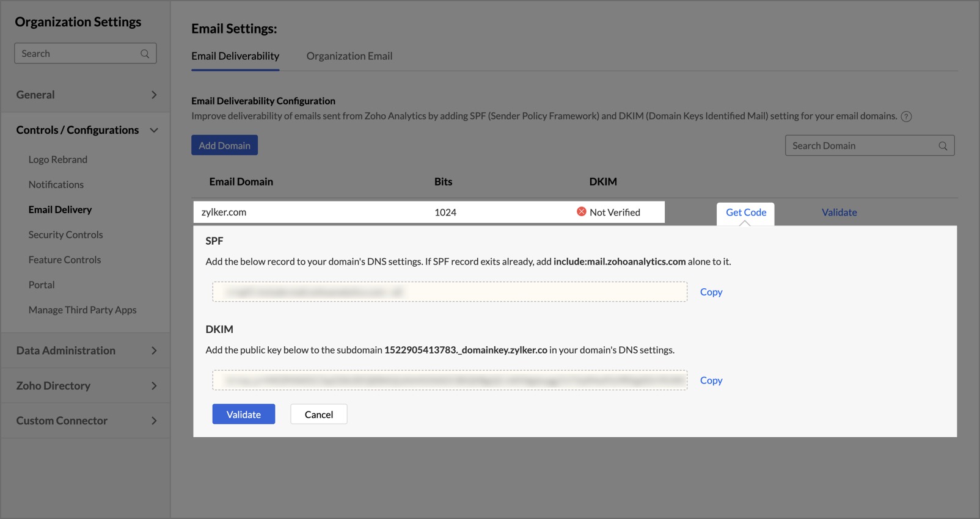This screenshot has height=519, width=980.
Task: Click the 1024 bits value
Action: (445, 212)
